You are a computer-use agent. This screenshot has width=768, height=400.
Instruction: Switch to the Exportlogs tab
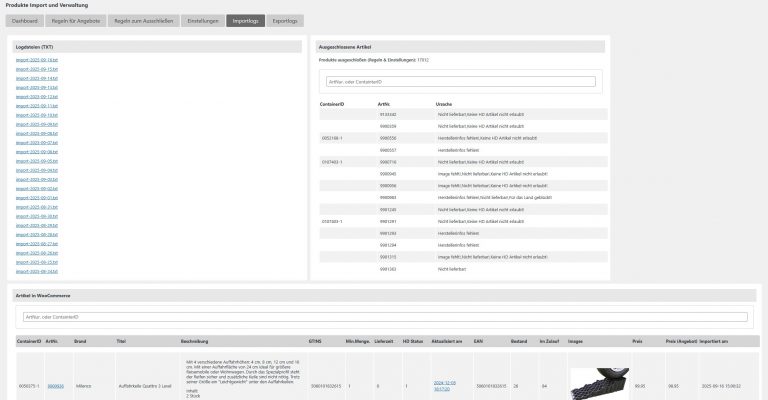287,20
